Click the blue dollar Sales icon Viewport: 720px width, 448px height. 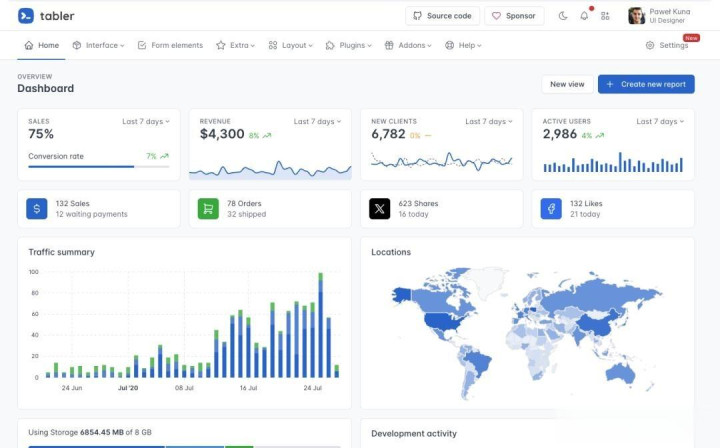click(37, 208)
